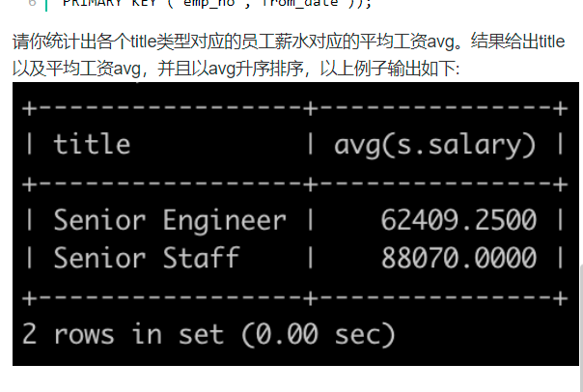Click the 'Senior Staff' row title

[x=146, y=258]
